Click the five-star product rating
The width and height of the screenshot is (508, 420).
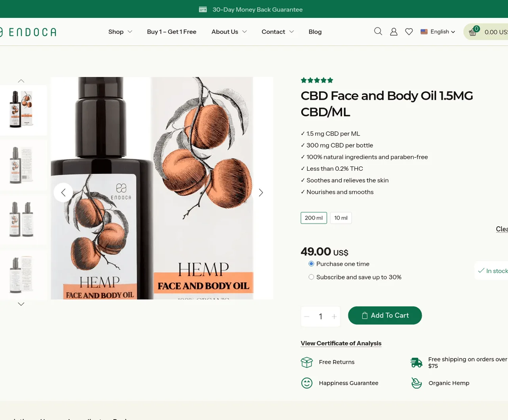(317, 80)
